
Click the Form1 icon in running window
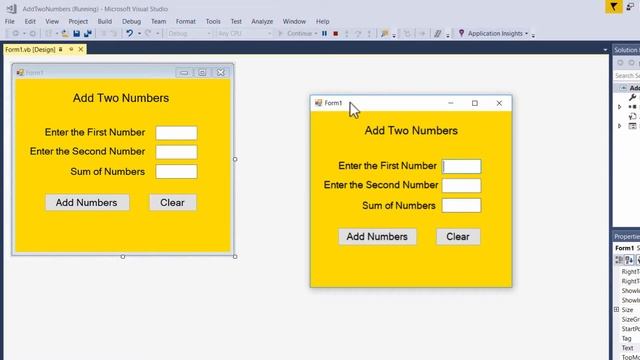tap(318, 103)
